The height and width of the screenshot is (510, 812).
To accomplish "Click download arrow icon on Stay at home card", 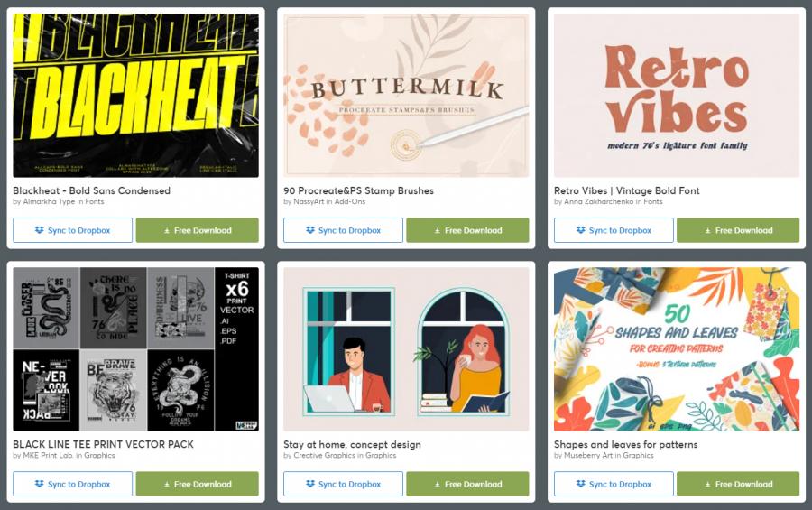I will click(437, 485).
